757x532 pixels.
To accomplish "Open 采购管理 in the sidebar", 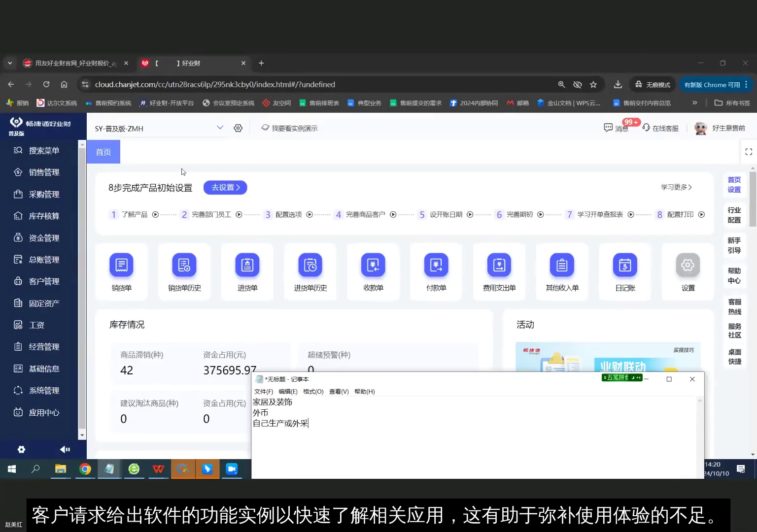I will click(43, 194).
